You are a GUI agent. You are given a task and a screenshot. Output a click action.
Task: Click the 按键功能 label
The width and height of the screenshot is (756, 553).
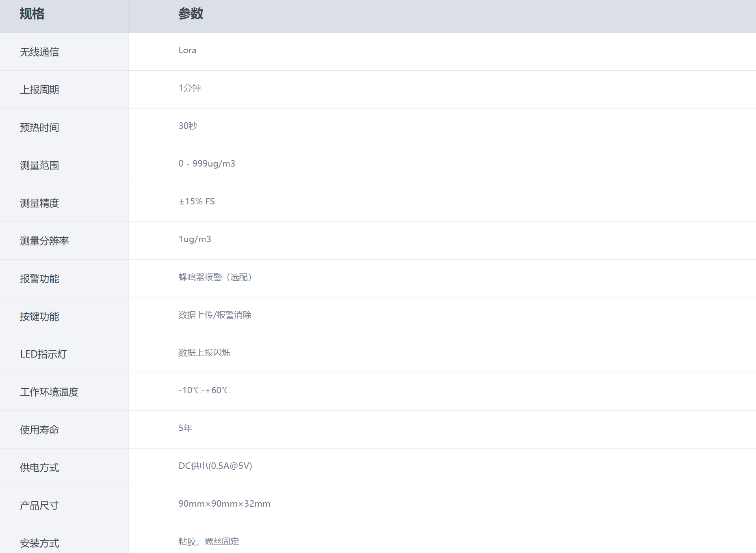39,317
